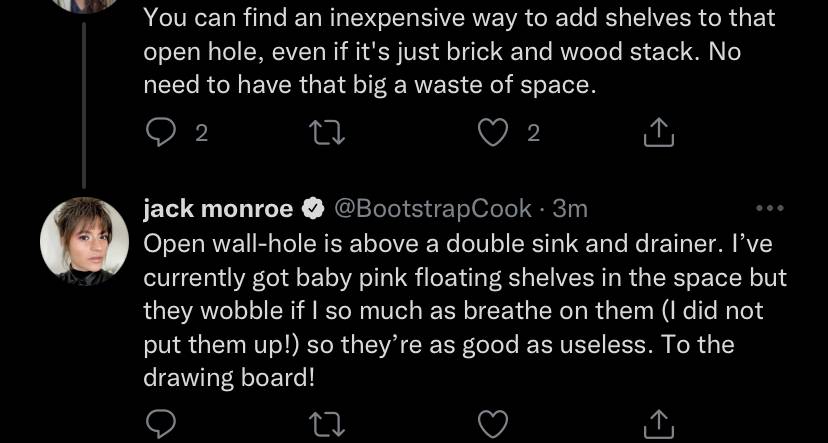
Task: Open the tweet text about inexpensive shelves
Action: (459, 52)
